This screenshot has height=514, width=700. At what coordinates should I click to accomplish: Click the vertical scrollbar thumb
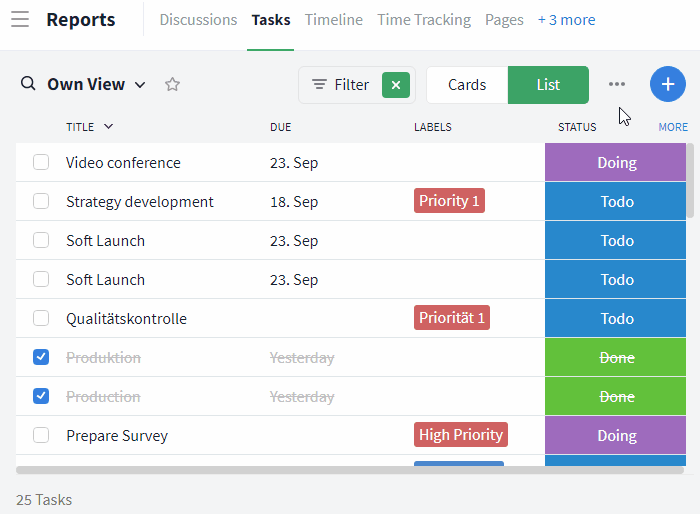[x=690, y=180]
